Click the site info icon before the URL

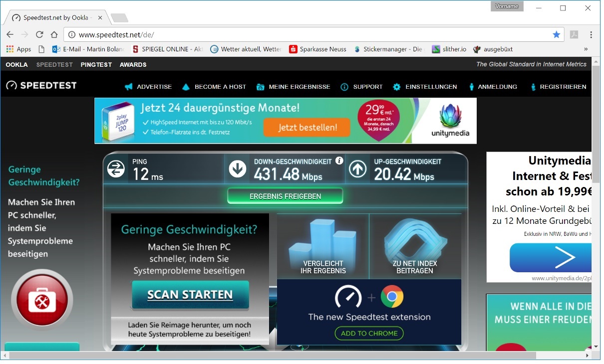click(71, 34)
